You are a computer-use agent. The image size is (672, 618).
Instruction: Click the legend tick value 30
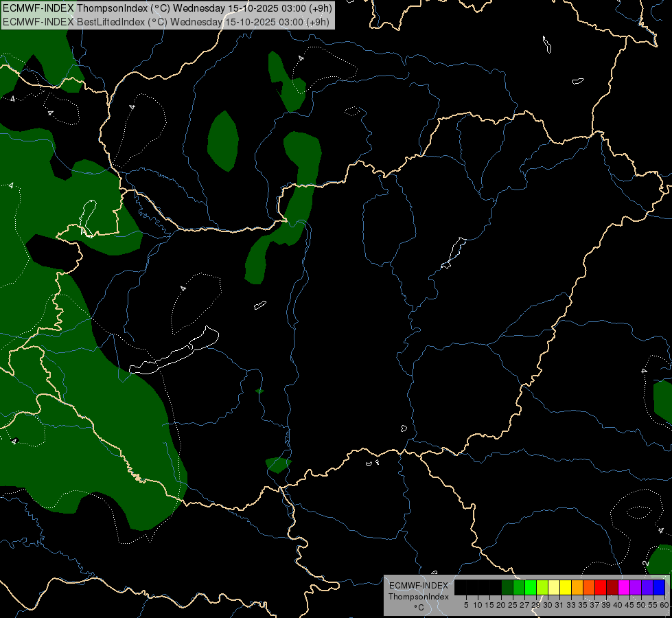tap(548, 605)
